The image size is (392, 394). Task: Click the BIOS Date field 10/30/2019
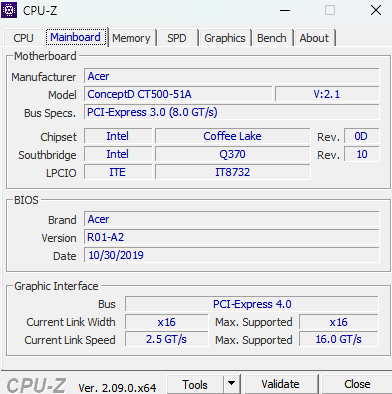(232, 255)
